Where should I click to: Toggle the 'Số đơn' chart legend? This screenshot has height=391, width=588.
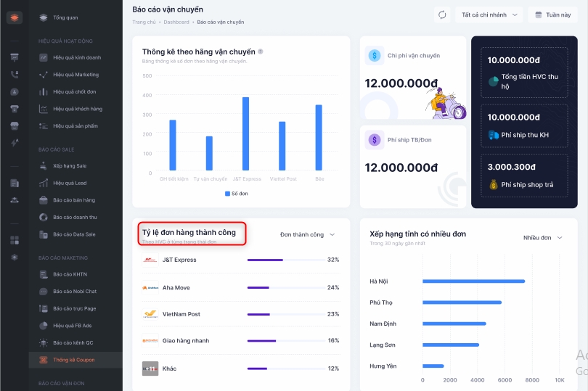(x=237, y=194)
